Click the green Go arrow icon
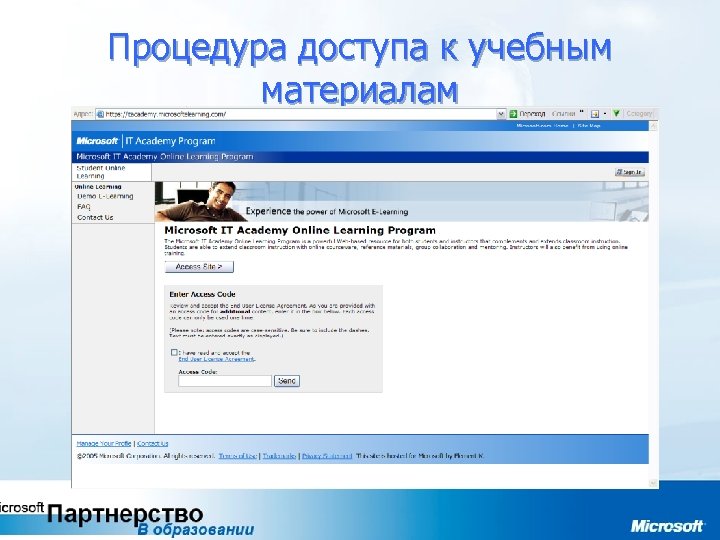Image resolution: width=720 pixels, height=540 pixels. (513, 113)
